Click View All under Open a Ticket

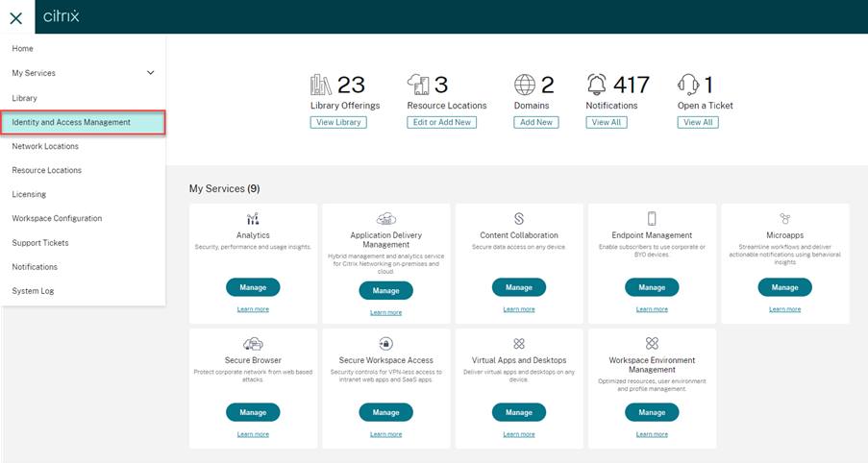(x=698, y=122)
